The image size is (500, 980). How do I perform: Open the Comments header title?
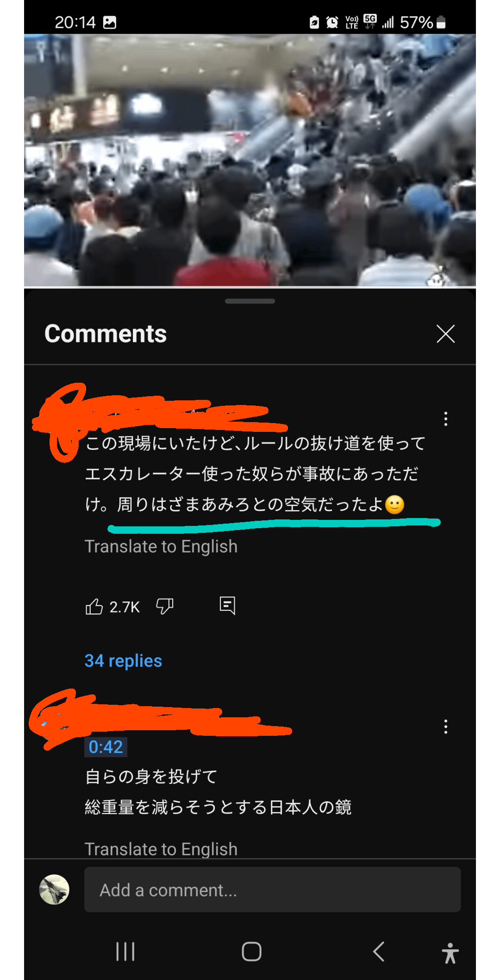106,334
